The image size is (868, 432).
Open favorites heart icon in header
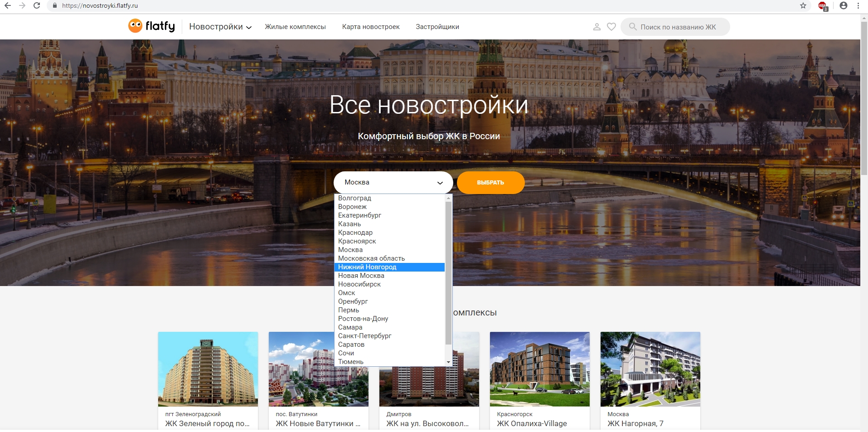point(611,27)
